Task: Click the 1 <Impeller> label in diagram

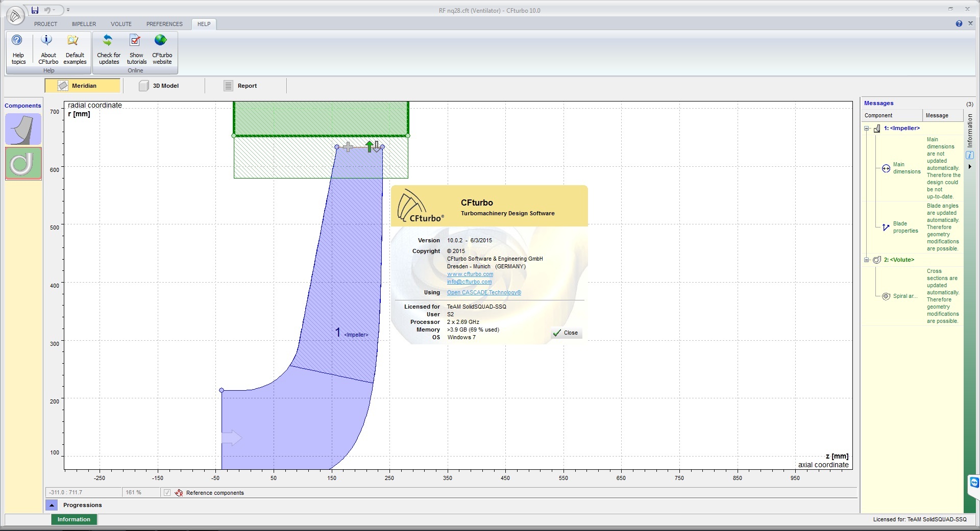Action: click(x=351, y=333)
